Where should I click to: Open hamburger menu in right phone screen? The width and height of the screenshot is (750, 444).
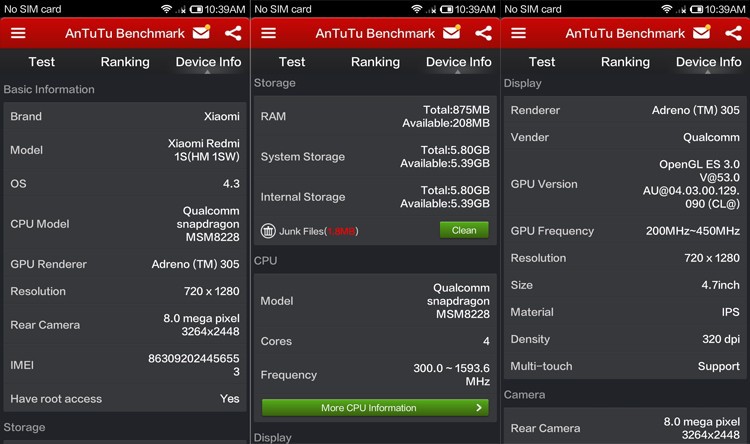coord(518,33)
